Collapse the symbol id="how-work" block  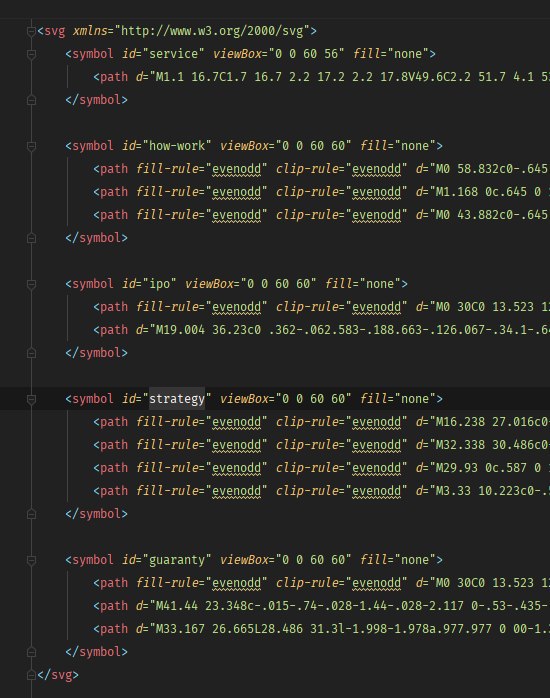tap(31, 146)
